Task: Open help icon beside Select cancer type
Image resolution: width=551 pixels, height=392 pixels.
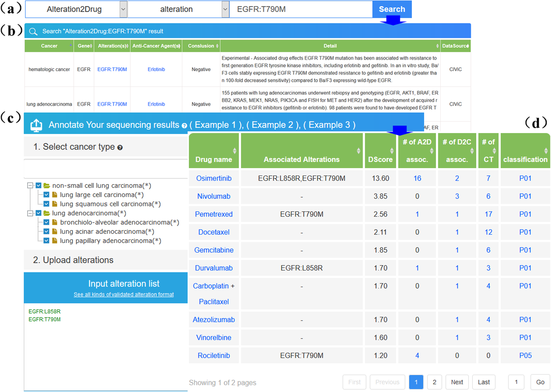Action: click(120, 147)
